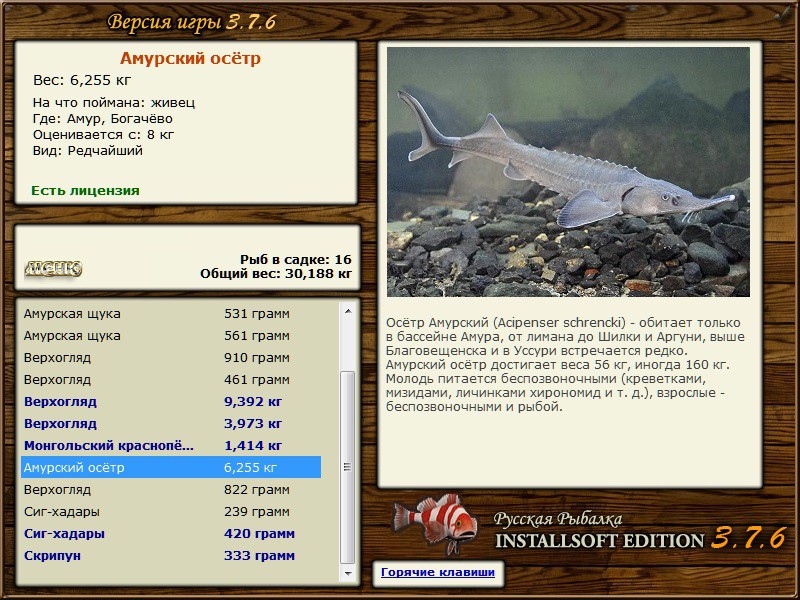The height and width of the screenshot is (600, 800).
Task: Click the orange Амурский осётр heading
Action: (x=190, y=58)
